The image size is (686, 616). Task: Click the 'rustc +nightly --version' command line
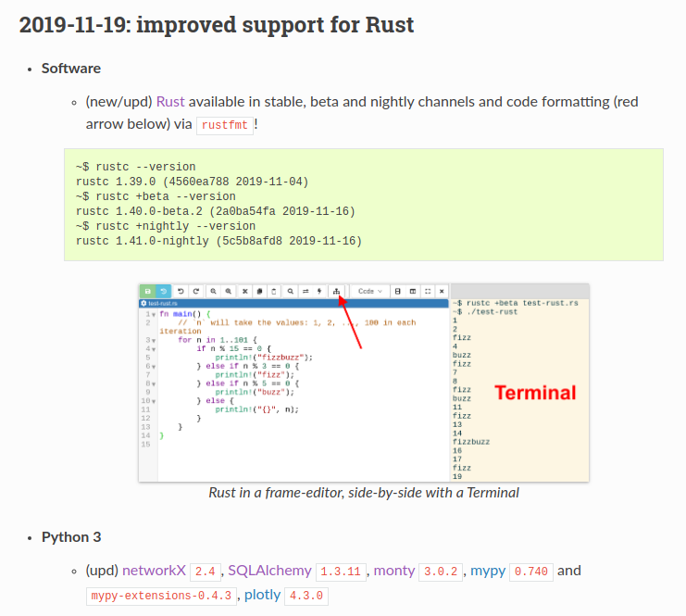coord(166,226)
